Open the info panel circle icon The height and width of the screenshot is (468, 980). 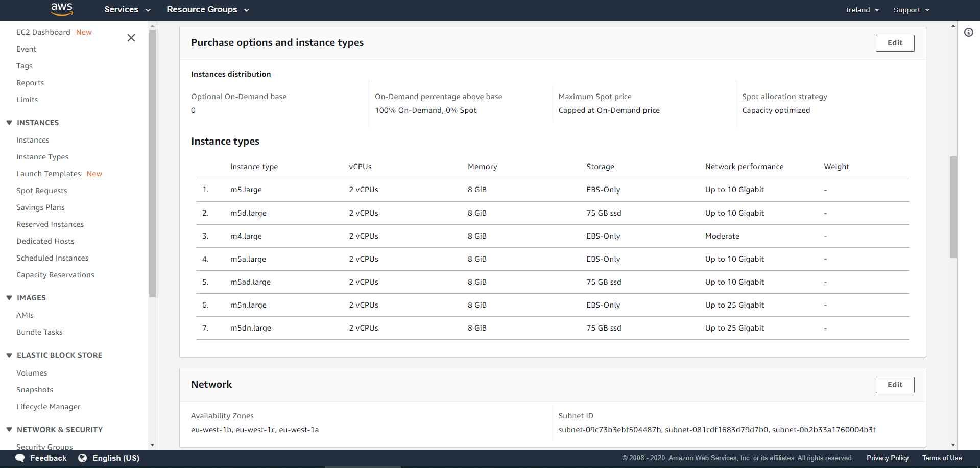tap(969, 32)
